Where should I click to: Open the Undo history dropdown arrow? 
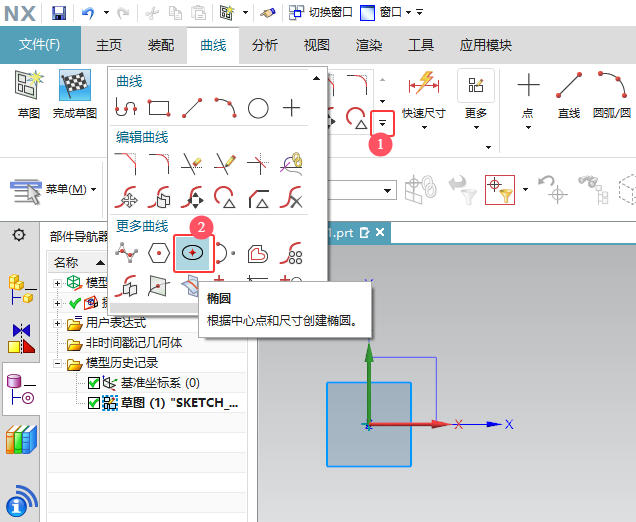pos(106,13)
